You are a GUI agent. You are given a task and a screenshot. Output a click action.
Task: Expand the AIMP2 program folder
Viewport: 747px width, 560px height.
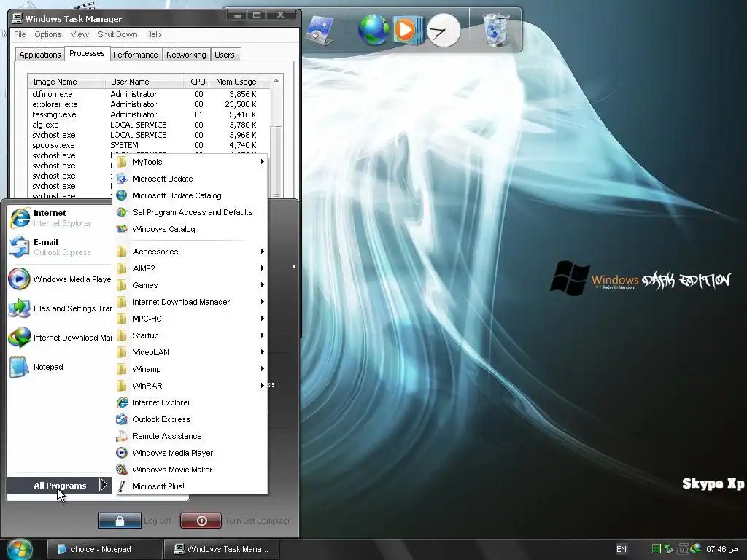click(x=190, y=268)
